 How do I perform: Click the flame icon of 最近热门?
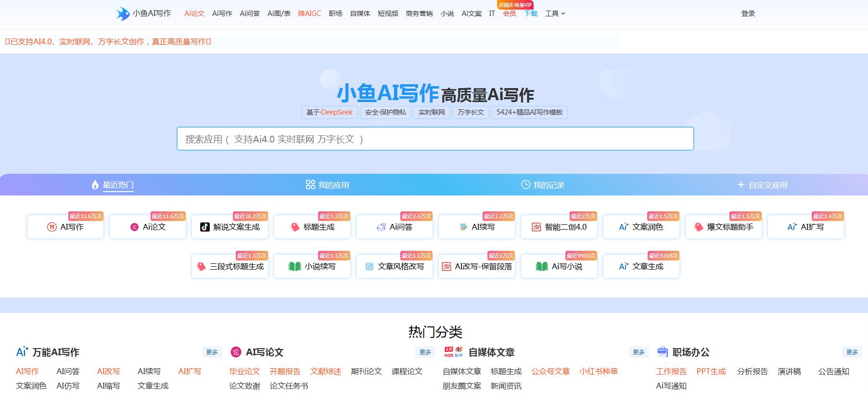[95, 185]
